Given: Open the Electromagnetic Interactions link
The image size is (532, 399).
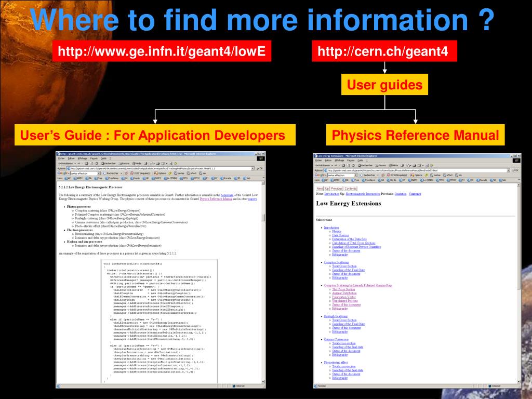Looking at the screenshot, I should tap(363, 194).
